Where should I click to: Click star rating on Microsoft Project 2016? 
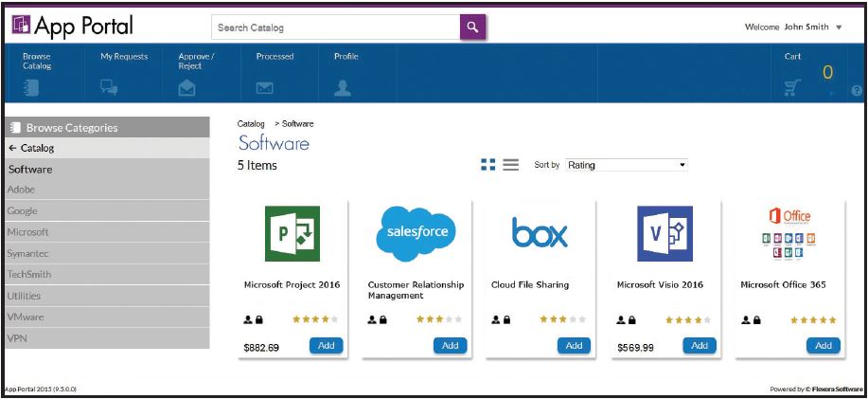coord(315,319)
